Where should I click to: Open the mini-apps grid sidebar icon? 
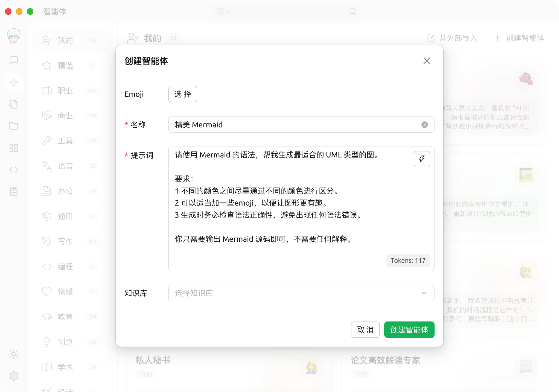[14, 148]
